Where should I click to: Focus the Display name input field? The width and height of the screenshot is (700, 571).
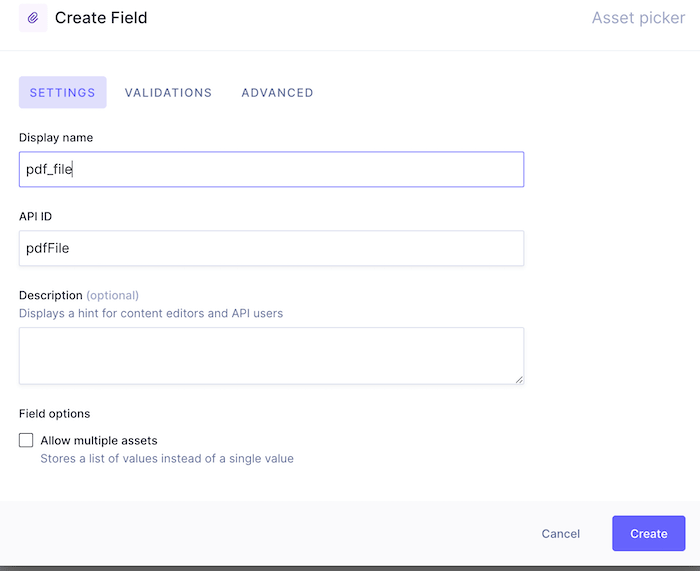click(x=271, y=169)
